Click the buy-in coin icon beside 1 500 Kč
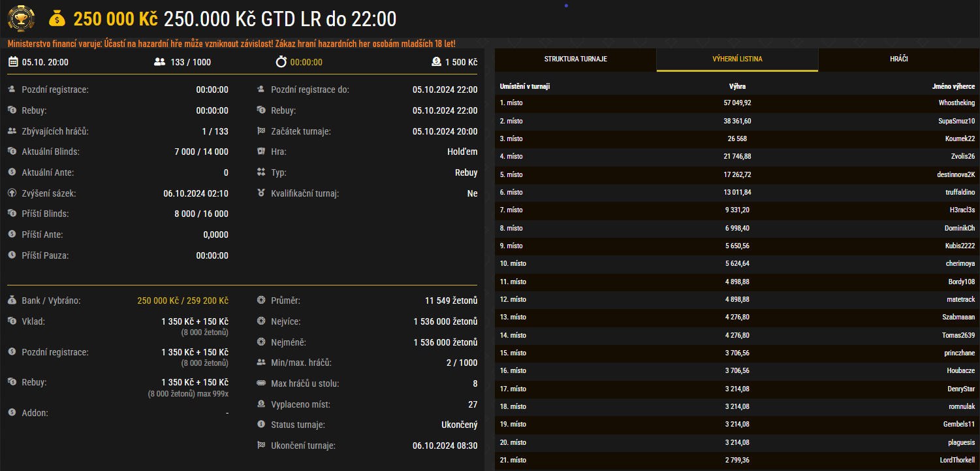 click(x=436, y=62)
